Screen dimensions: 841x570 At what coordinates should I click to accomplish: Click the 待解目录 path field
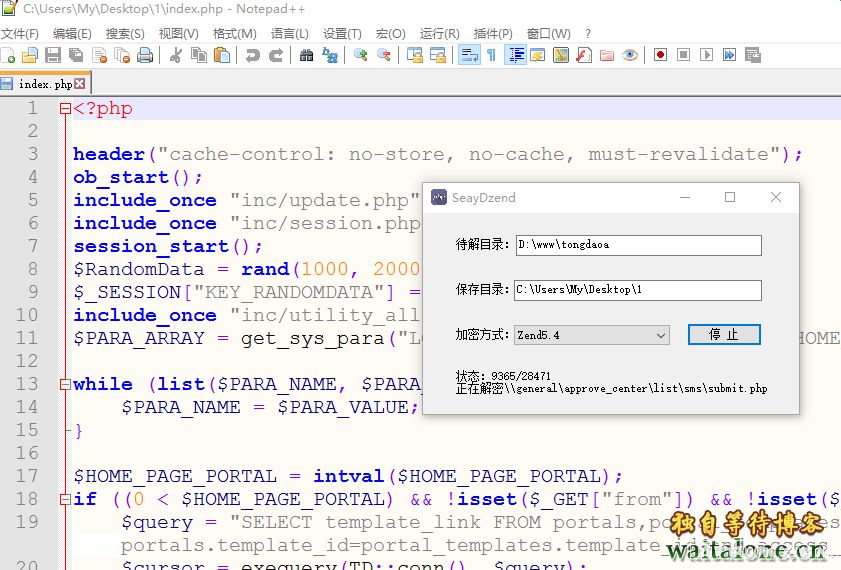click(639, 245)
